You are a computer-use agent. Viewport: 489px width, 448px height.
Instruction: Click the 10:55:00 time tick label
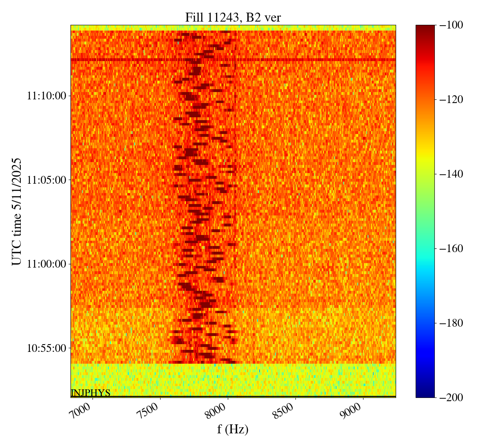pyautogui.click(x=46, y=348)
